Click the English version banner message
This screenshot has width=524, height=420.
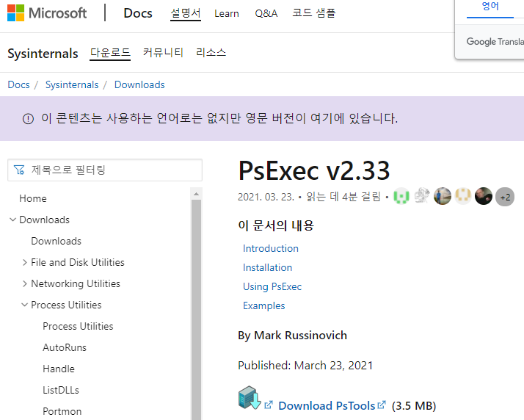[219, 118]
